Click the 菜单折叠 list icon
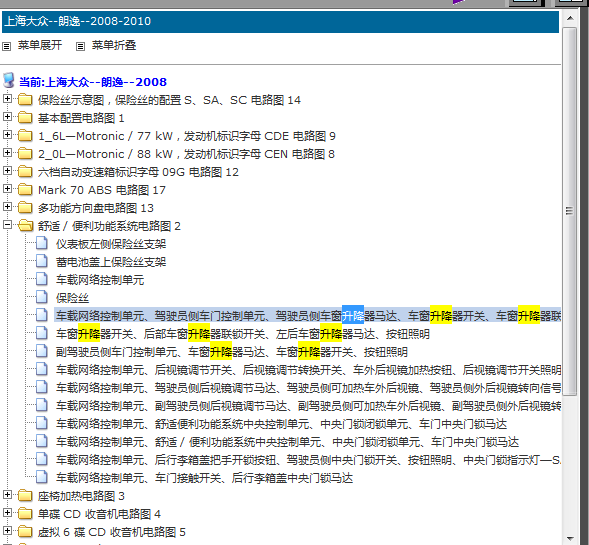The image size is (589, 545). (80, 47)
